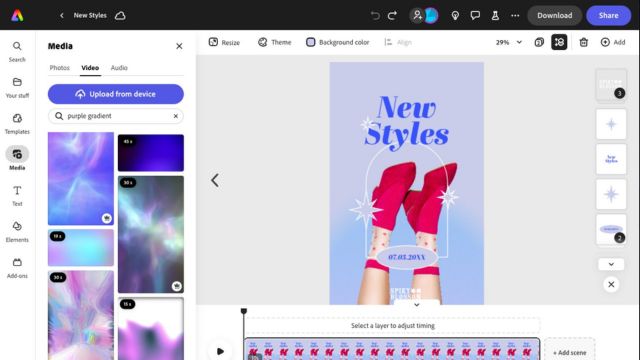Toggle the layers stack view icon
The image size is (640, 360).
(x=559, y=42)
